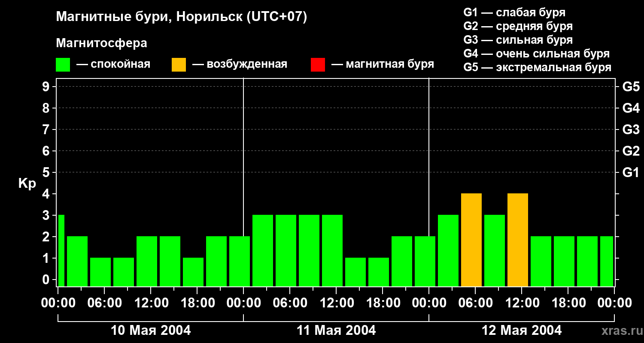
Task: Click the orange bar near 12:00 on 12 Мая
Action: [518, 240]
